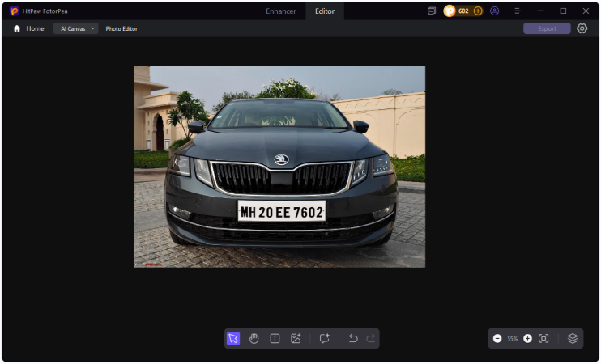Go to Home
This screenshot has width=601, height=364.
(x=35, y=28)
